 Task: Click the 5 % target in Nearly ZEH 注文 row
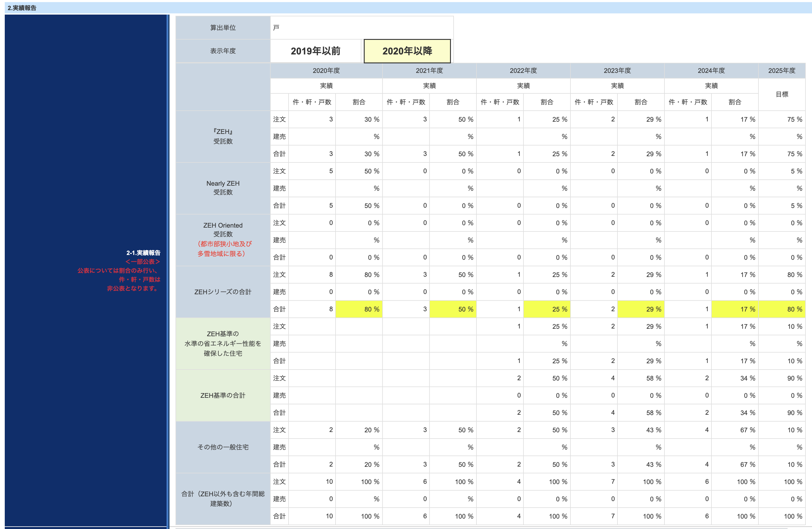(782, 171)
